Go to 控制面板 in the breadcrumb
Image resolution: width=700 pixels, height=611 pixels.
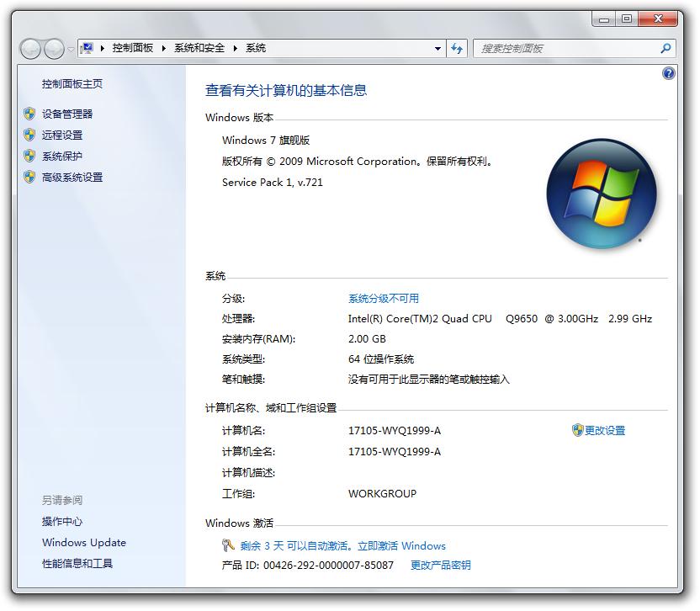pyautogui.click(x=133, y=49)
